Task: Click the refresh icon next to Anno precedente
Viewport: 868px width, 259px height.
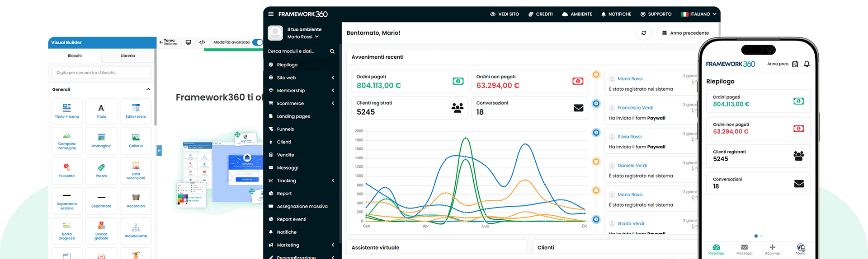Action: [x=644, y=33]
